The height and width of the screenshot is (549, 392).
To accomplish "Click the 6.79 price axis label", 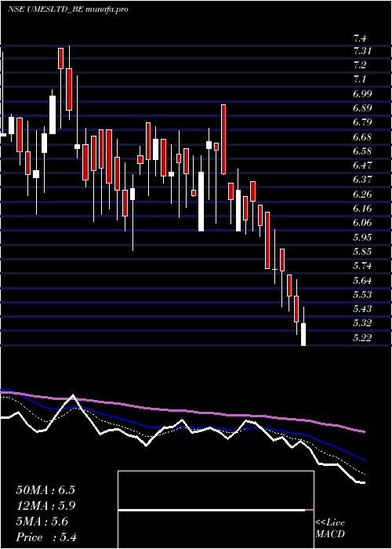I will [362, 122].
